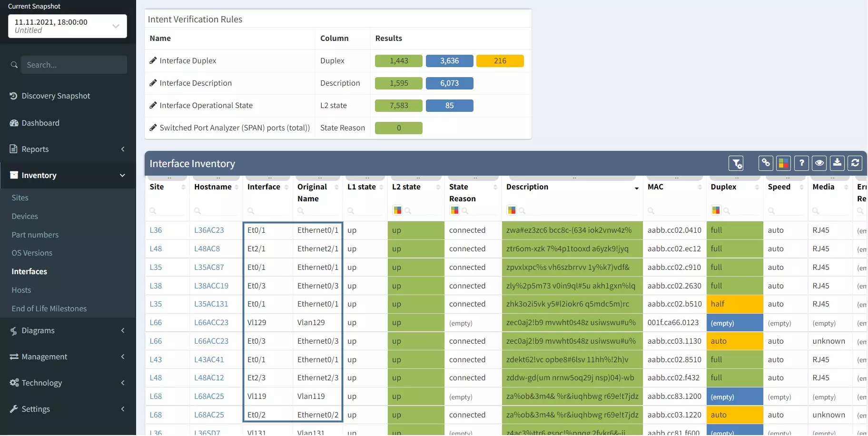Image resolution: width=868 pixels, height=436 pixels.
Task: Open the Current Snapshot dropdown
Action: coord(68,26)
